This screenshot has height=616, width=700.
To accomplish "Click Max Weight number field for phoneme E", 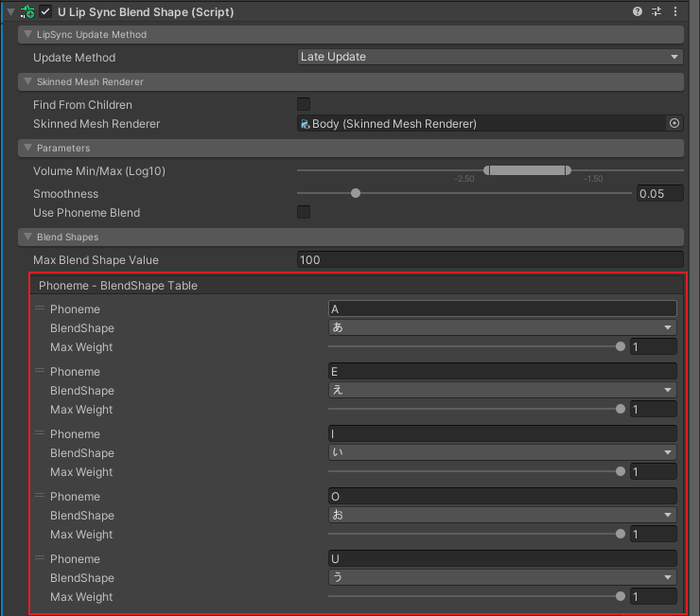I will (653, 409).
